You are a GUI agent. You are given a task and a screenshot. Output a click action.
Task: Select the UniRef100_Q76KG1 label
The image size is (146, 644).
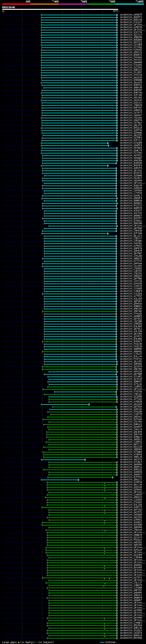tap(131, 221)
